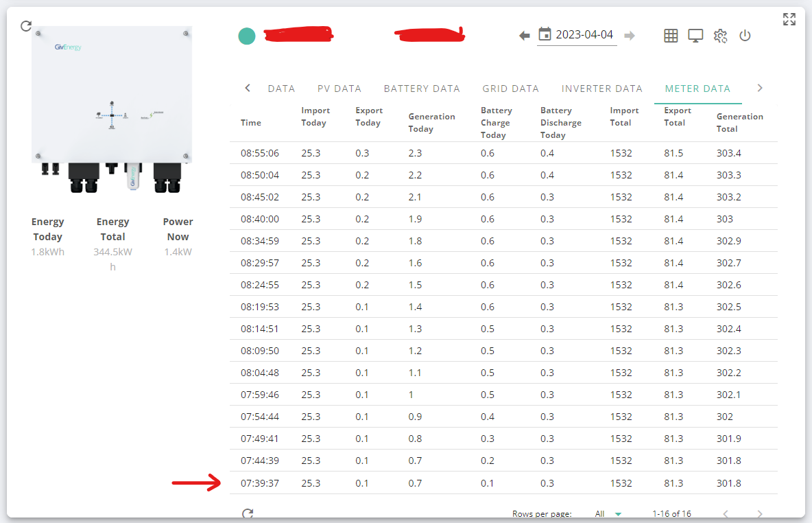
Task: Select the INVERTER DATA tab
Action: (601, 89)
